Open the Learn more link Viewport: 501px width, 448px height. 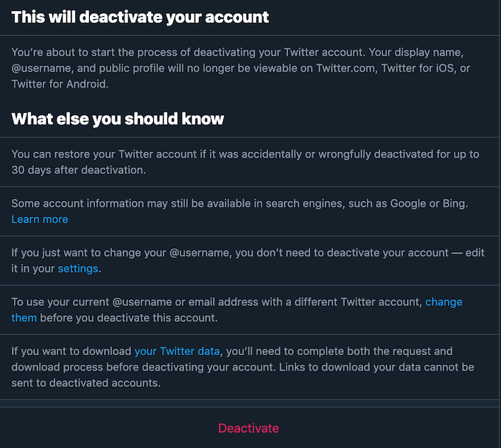pos(40,220)
